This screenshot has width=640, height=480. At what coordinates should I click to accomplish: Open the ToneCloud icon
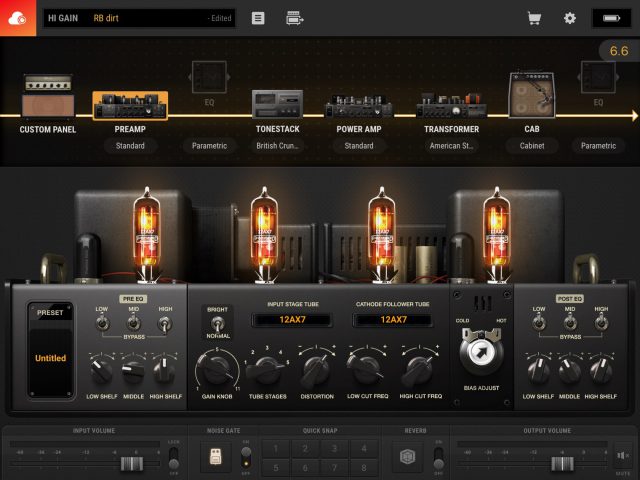click(18, 18)
